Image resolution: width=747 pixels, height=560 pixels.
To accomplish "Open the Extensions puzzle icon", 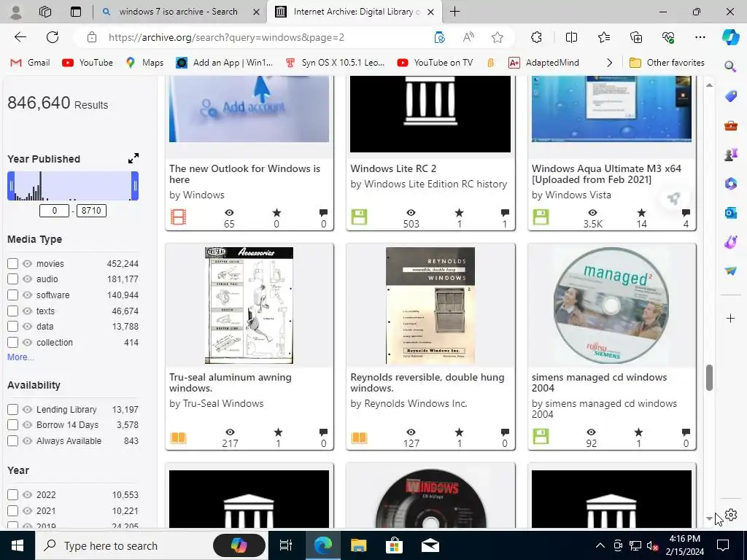I will point(536,37).
